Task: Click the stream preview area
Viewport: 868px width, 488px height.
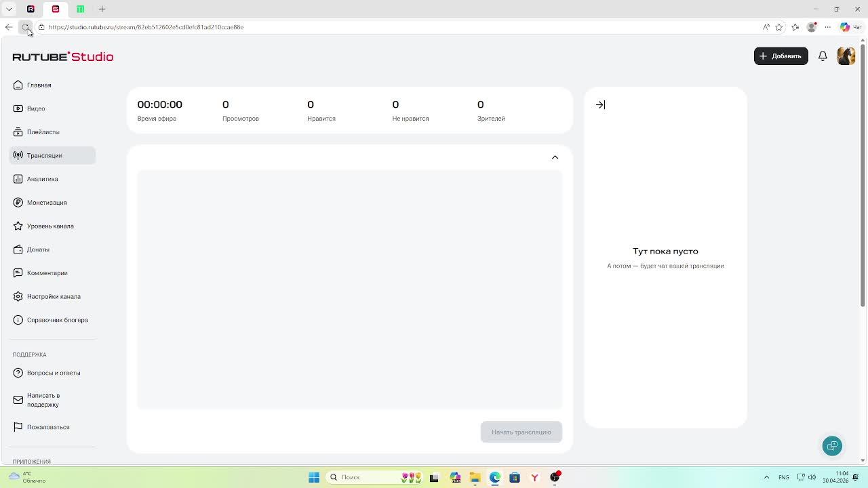Action: [350, 289]
